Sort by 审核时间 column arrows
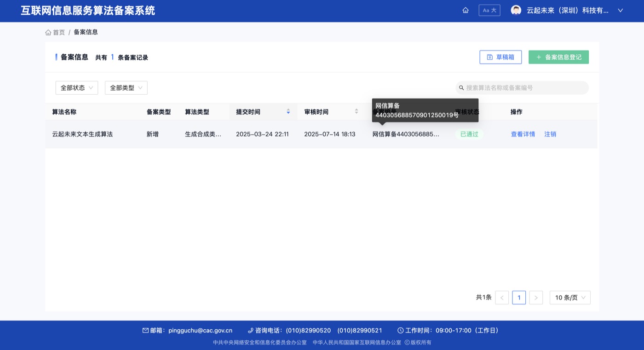This screenshot has width=644, height=350. coord(356,112)
